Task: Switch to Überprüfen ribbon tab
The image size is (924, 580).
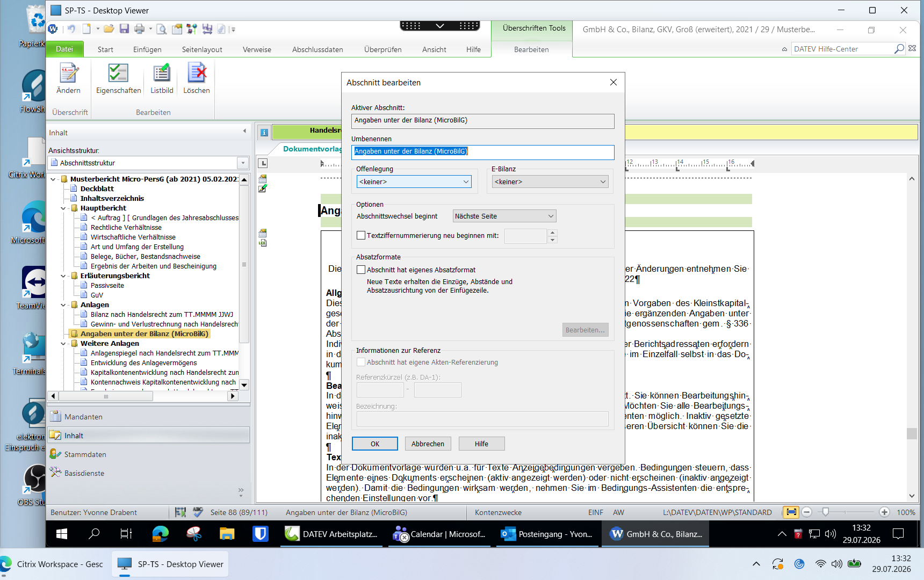Action: 382,49
